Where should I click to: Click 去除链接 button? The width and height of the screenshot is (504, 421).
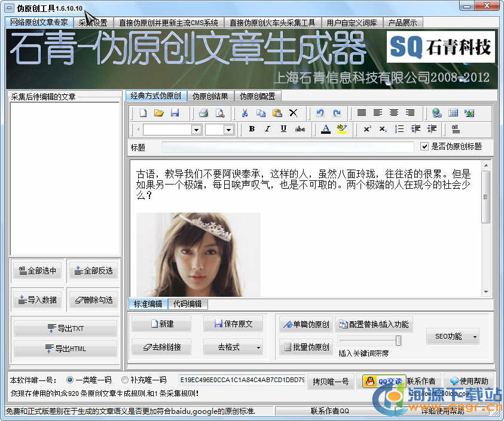pyautogui.click(x=161, y=347)
